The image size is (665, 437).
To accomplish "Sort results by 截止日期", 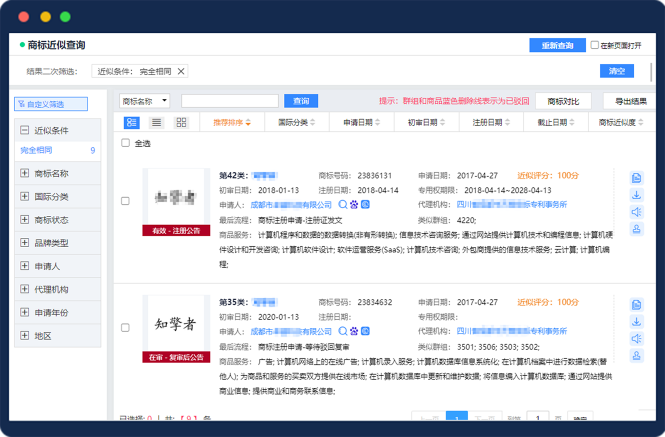I will 556,123.
